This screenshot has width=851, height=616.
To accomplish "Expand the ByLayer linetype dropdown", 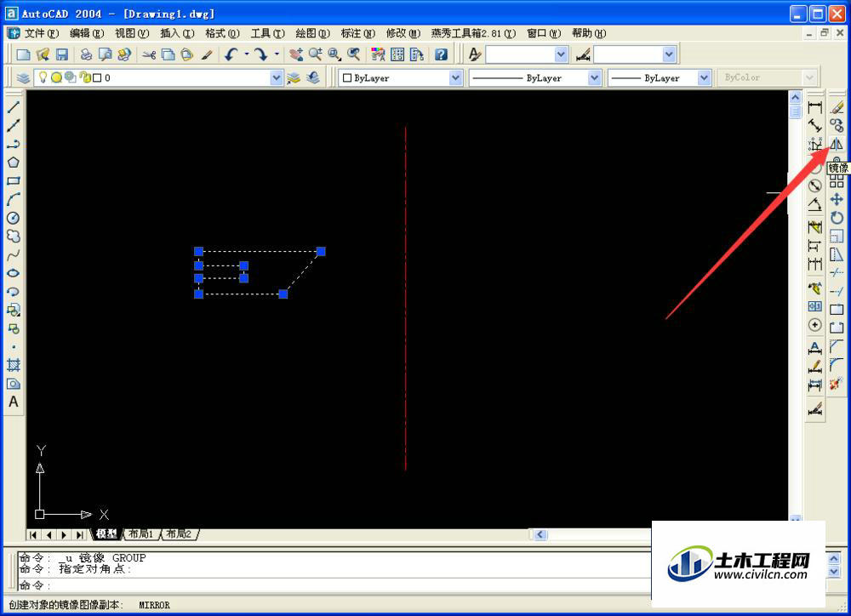I will [594, 78].
